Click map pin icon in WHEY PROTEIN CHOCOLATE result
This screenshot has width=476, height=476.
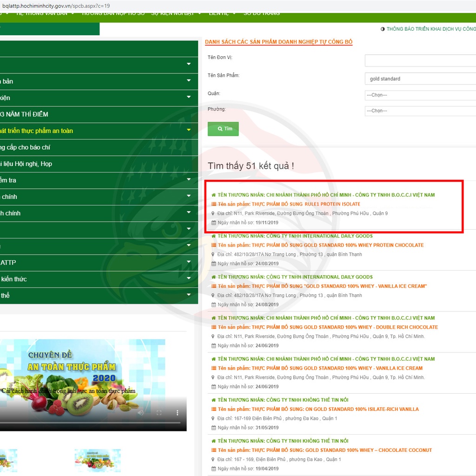(213, 254)
